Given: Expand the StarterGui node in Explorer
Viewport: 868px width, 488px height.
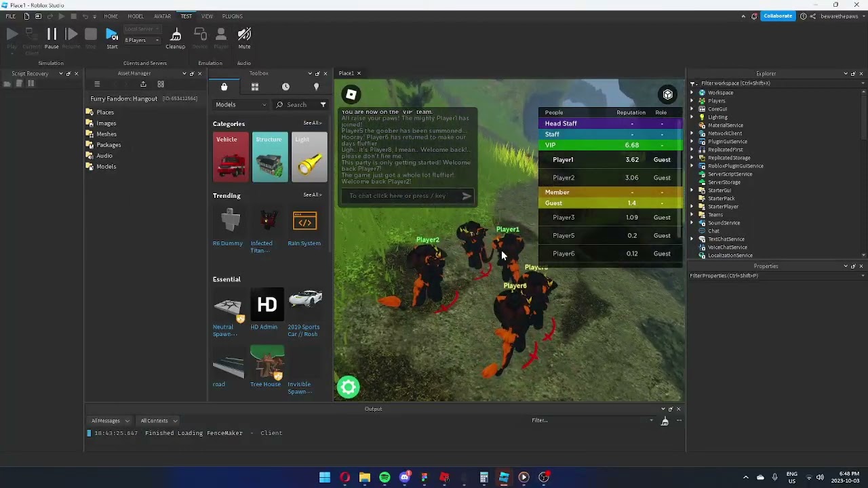Looking at the screenshot, I should pyautogui.click(x=692, y=190).
